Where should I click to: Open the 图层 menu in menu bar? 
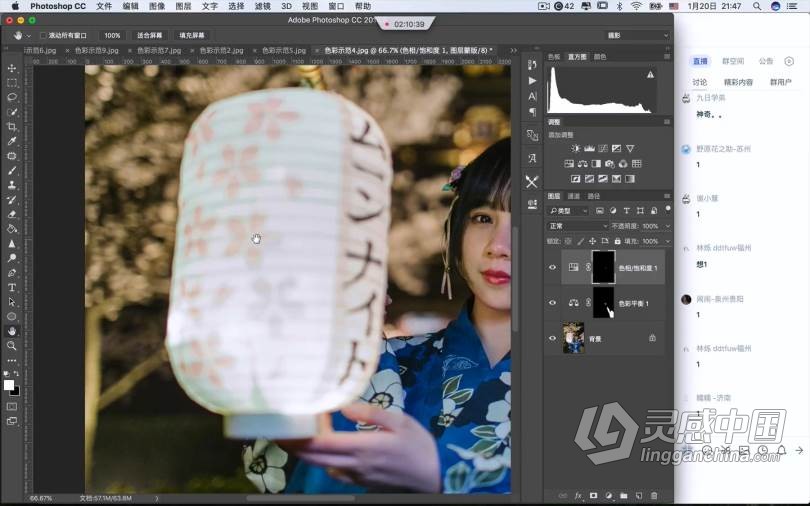tap(183, 6)
